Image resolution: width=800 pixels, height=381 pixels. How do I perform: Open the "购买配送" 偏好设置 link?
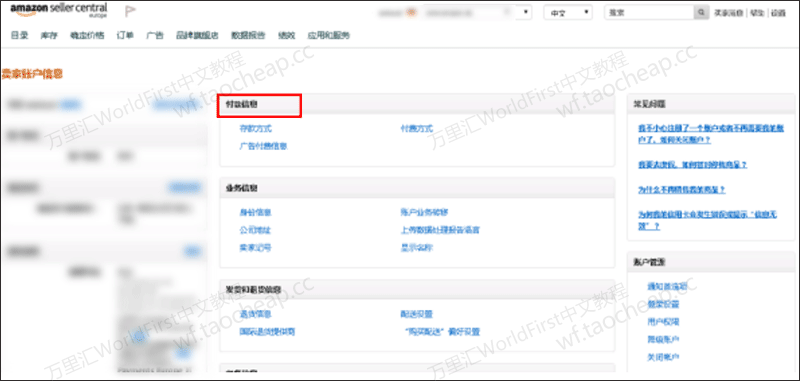click(x=441, y=332)
